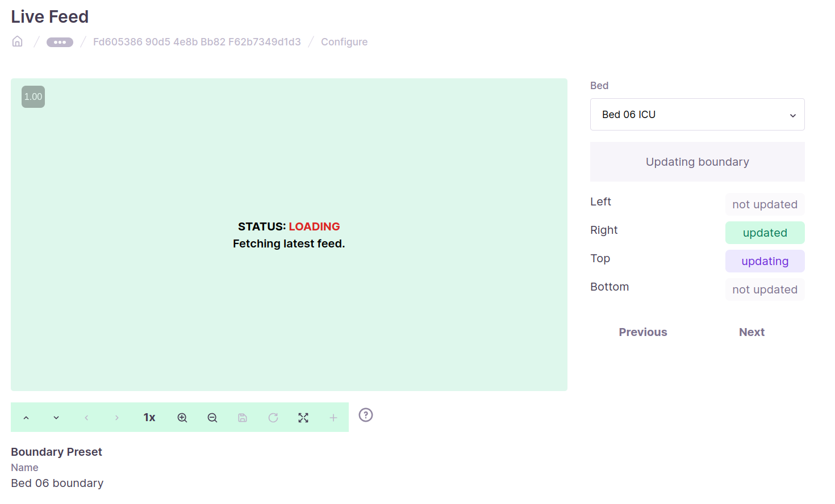Pan camera left with the left chevron
835x504 pixels.
click(86, 418)
